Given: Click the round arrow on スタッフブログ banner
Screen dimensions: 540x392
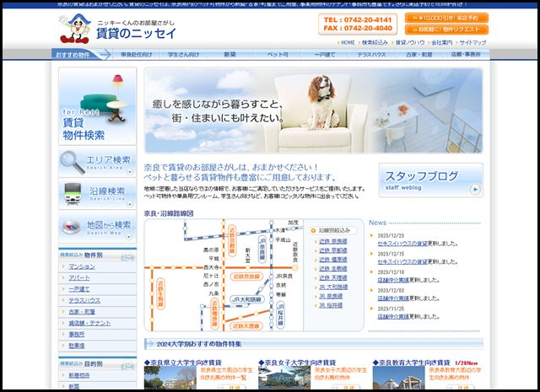Looking at the screenshot, I should [x=475, y=189].
